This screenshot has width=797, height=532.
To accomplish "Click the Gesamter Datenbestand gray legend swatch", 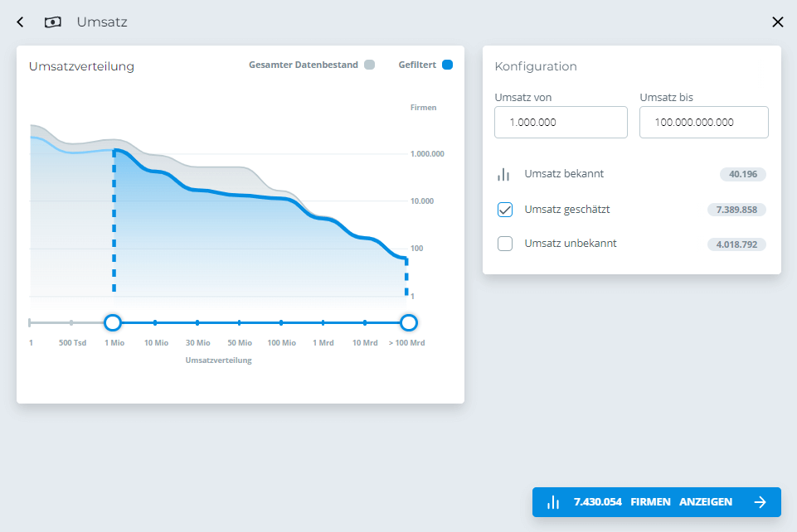I will 369,65.
